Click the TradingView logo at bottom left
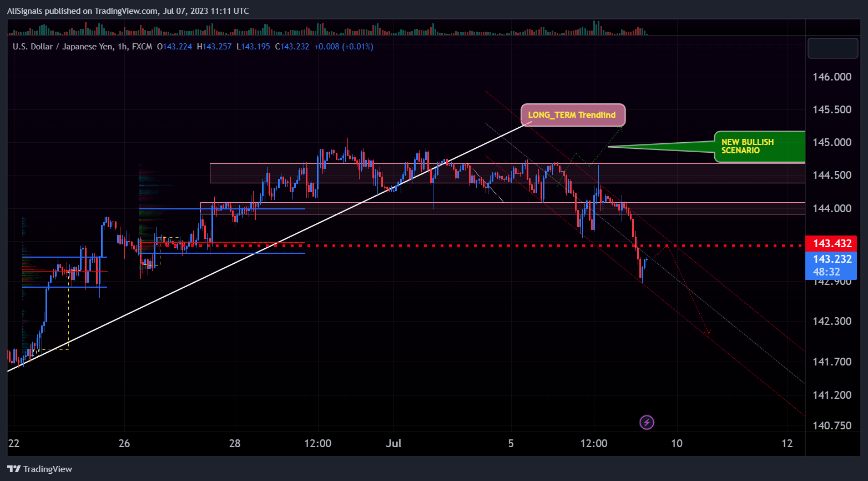Screen dimensions: 868x481 point(40,469)
